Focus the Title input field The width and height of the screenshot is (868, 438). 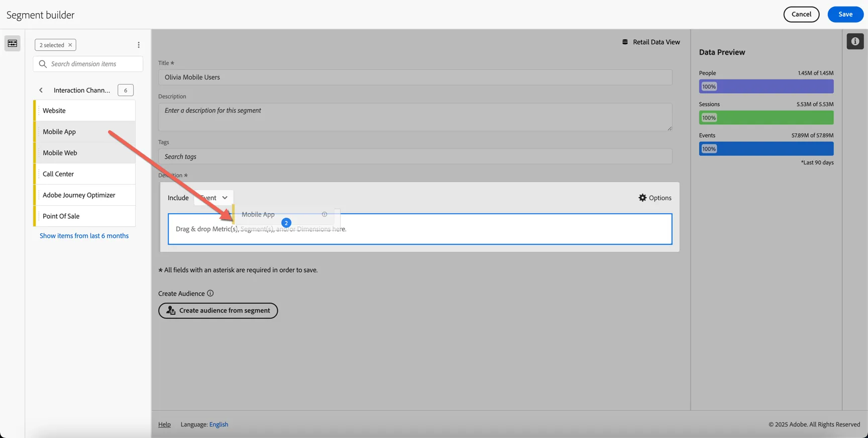[x=415, y=77]
